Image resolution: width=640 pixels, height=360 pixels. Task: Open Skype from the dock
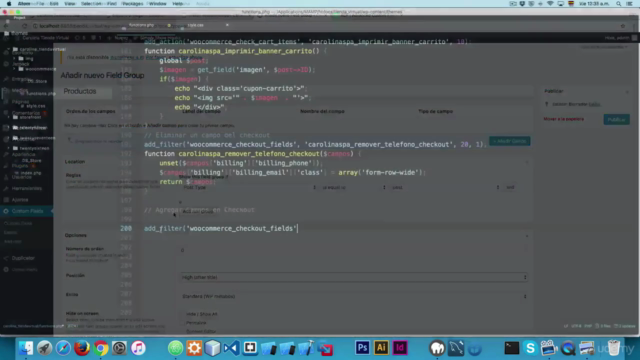530,348
